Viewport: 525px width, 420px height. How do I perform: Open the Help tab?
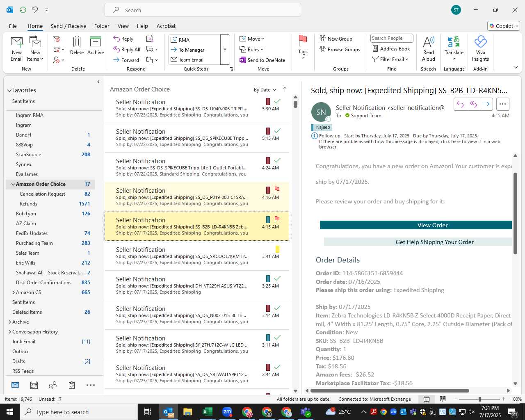142,26
